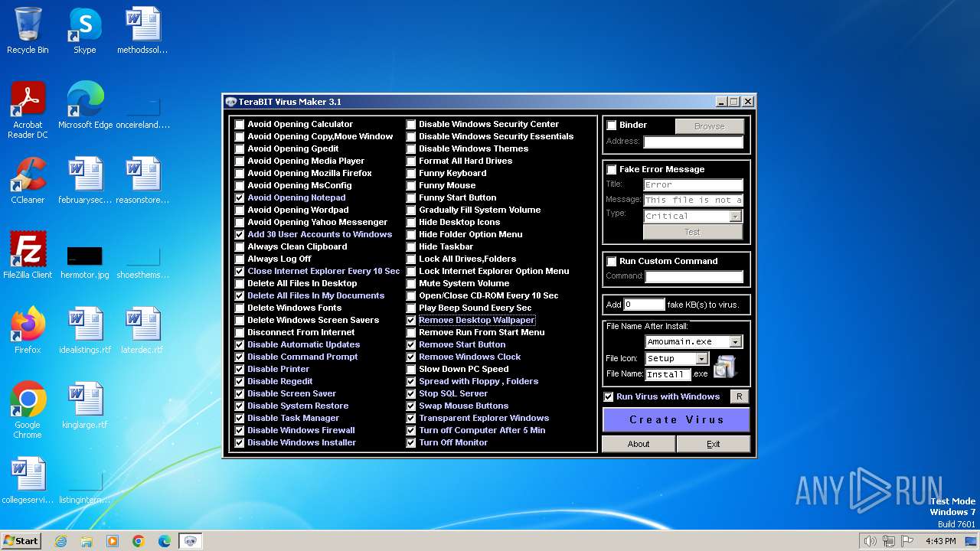
Task: Click the R button beside Run Virus with Windows
Action: tap(739, 396)
